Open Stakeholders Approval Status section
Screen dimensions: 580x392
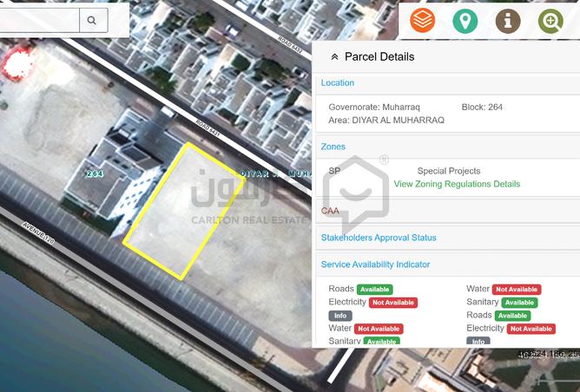pos(379,238)
